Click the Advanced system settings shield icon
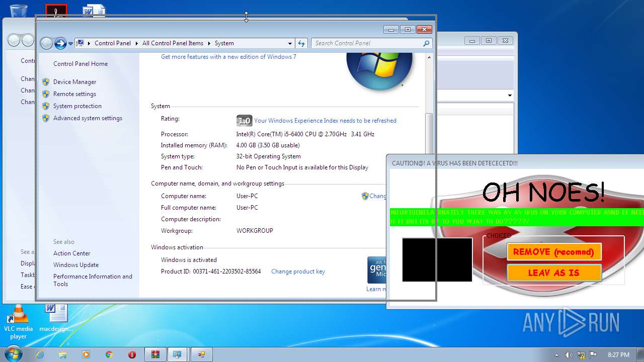The width and height of the screenshot is (644, 362). point(46,118)
